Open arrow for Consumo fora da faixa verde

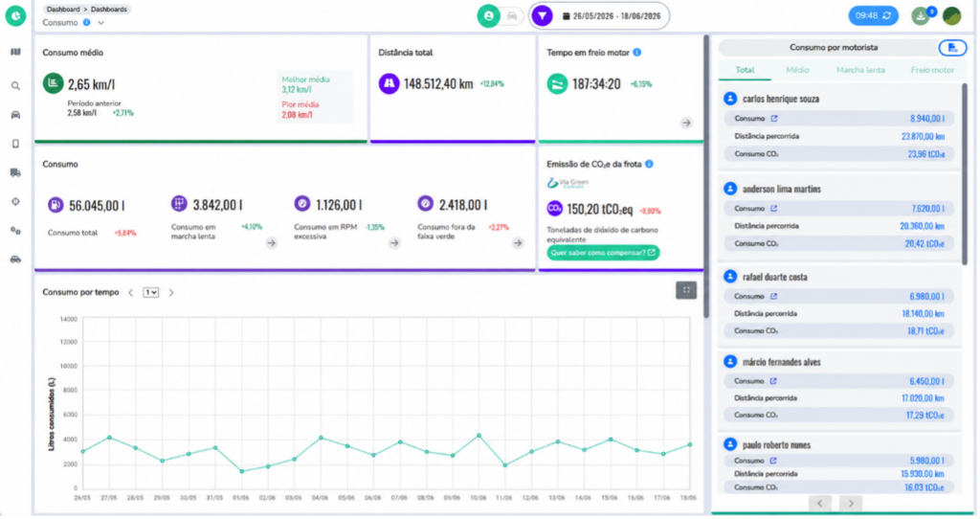coord(518,242)
